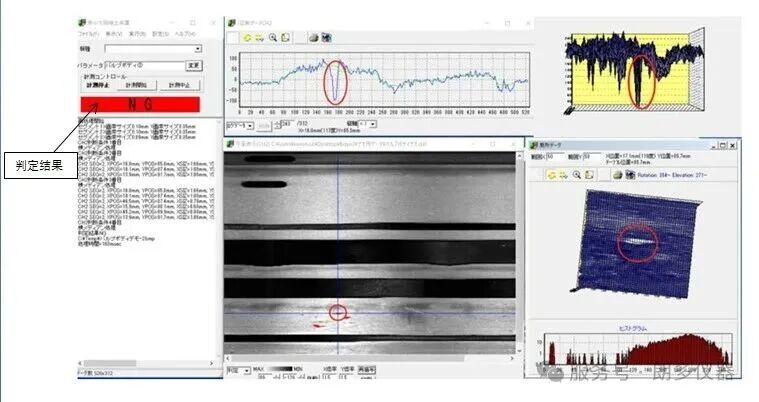Click the 範囲Y input field in the 3D data window
The image size is (759, 402).
tap(592, 157)
